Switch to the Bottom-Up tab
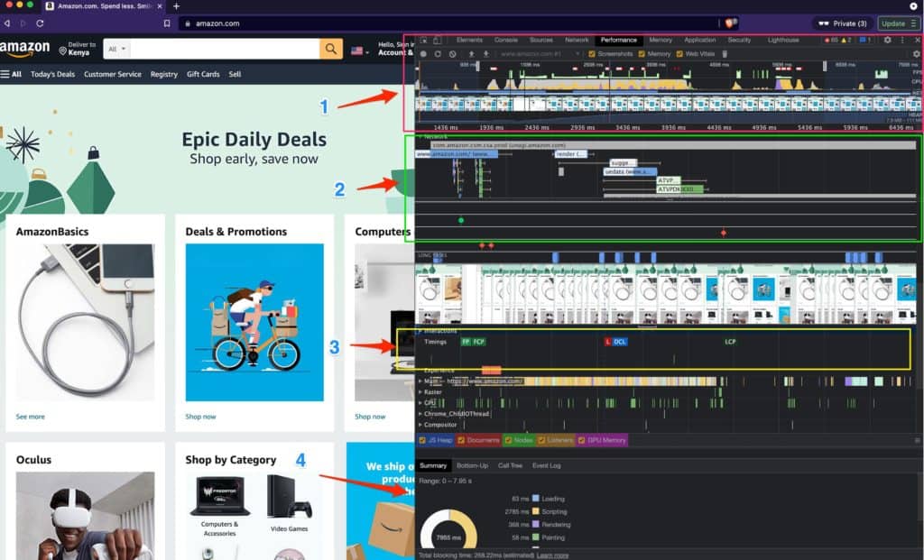Image resolution: width=924 pixels, height=560 pixels. [472, 466]
